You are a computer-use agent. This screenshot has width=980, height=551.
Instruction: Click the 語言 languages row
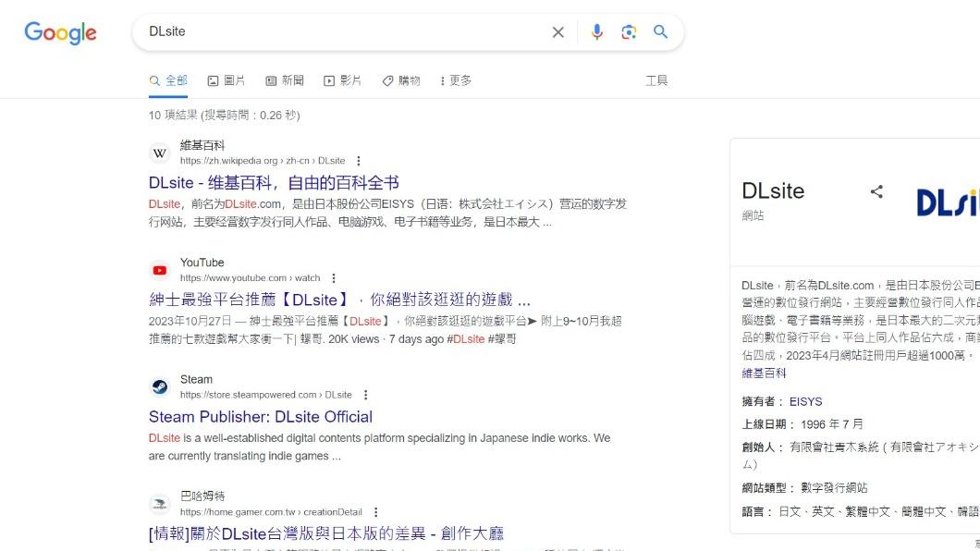(861, 511)
